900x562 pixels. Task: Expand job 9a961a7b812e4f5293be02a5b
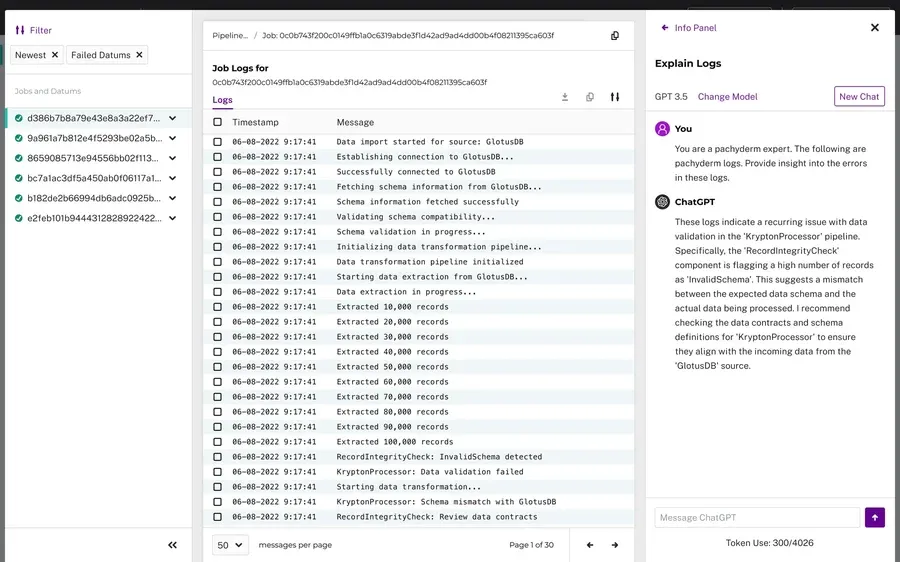(x=172, y=138)
